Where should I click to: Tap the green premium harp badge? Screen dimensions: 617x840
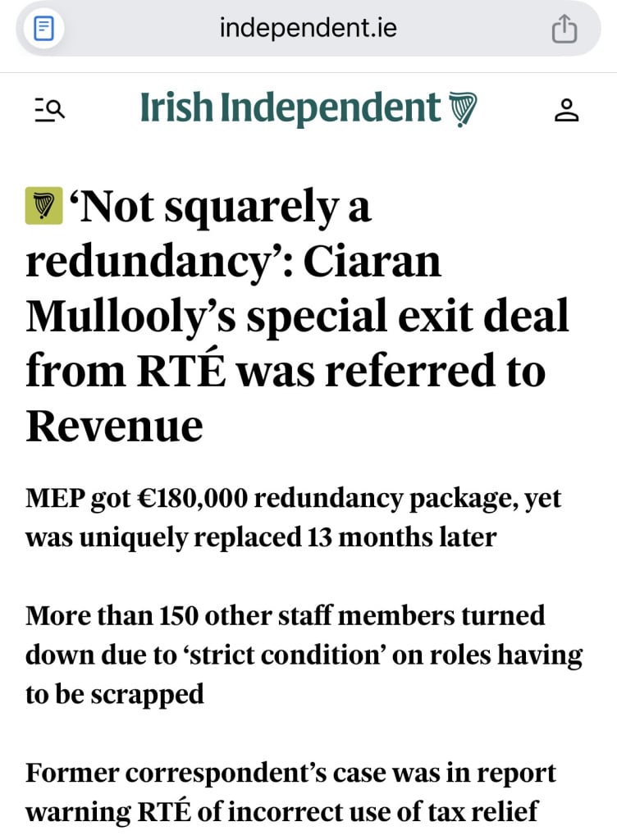(44, 206)
